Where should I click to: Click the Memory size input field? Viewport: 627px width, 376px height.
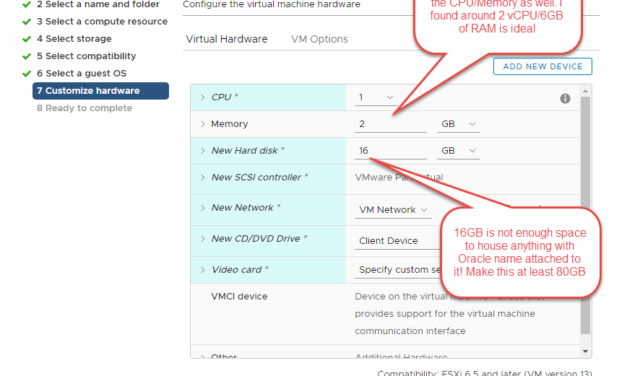pos(390,124)
